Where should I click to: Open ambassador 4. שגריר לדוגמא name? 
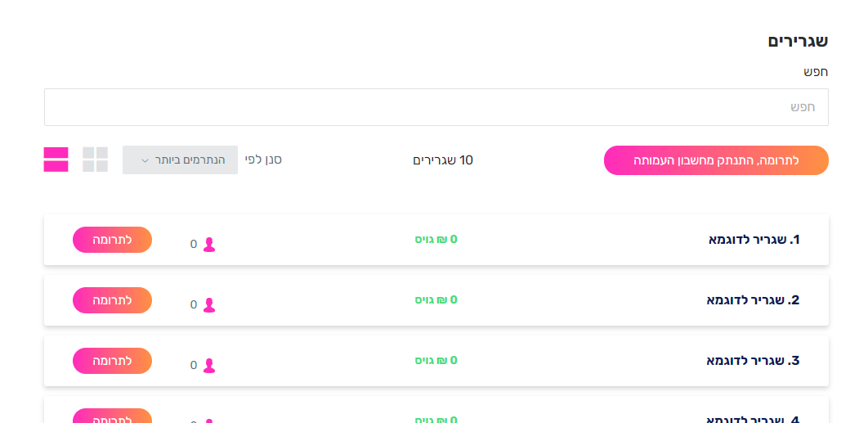coord(754,419)
